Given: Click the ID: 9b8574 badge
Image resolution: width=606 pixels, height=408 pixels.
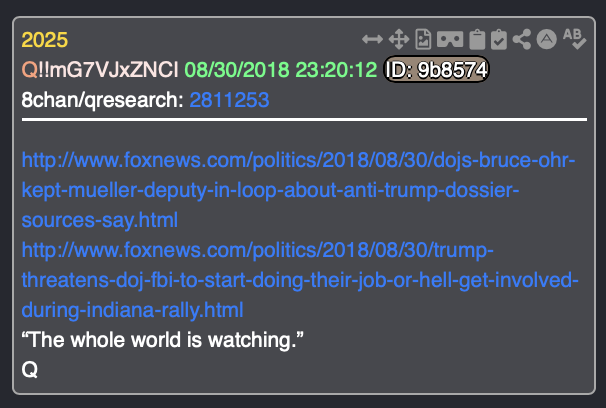Looking at the screenshot, I should point(436,70).
